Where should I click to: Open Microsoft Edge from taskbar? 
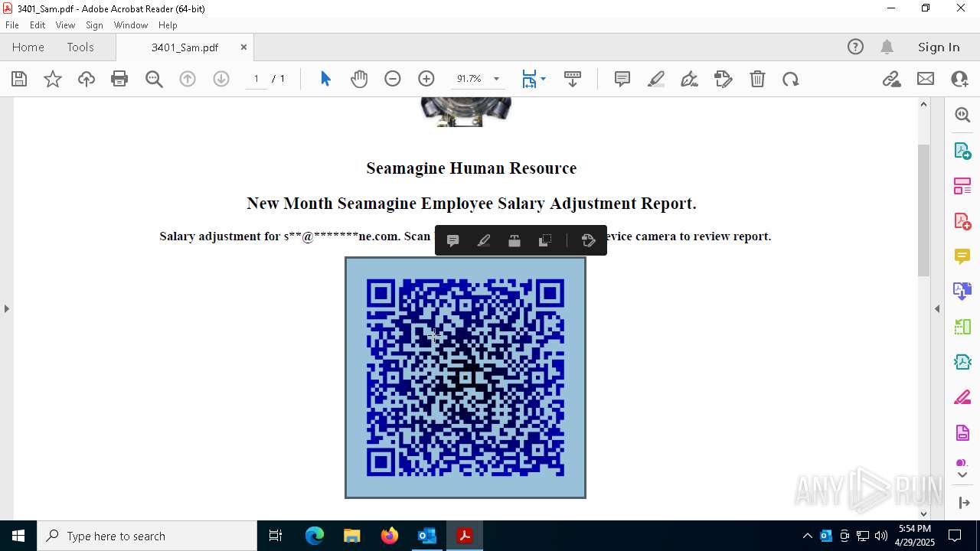point(315,536)
